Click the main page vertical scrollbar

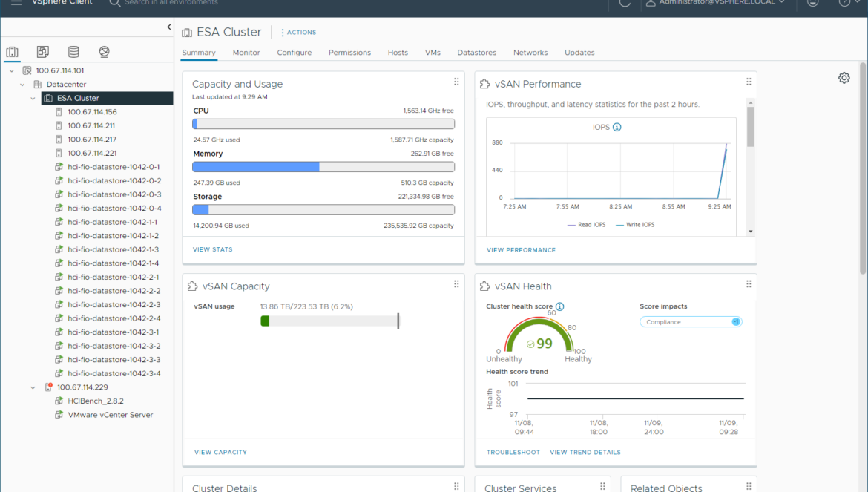click(863, 168)
